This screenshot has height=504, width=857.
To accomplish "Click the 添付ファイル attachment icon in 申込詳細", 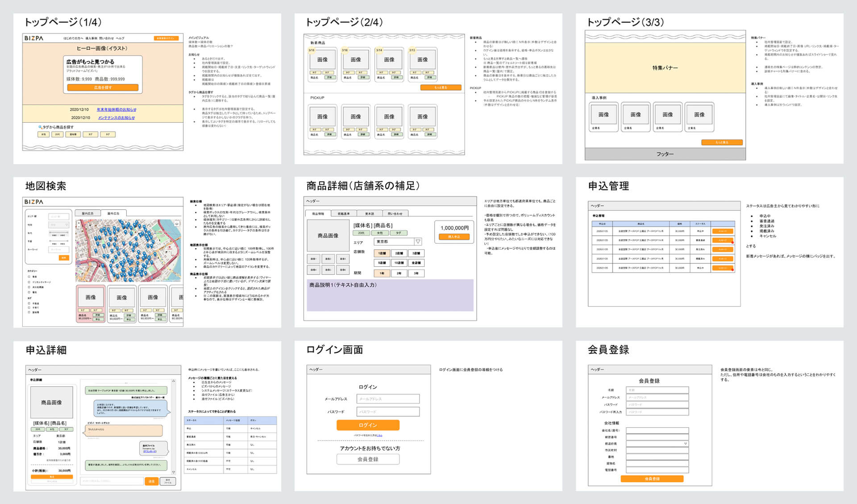I will (168, 481).
